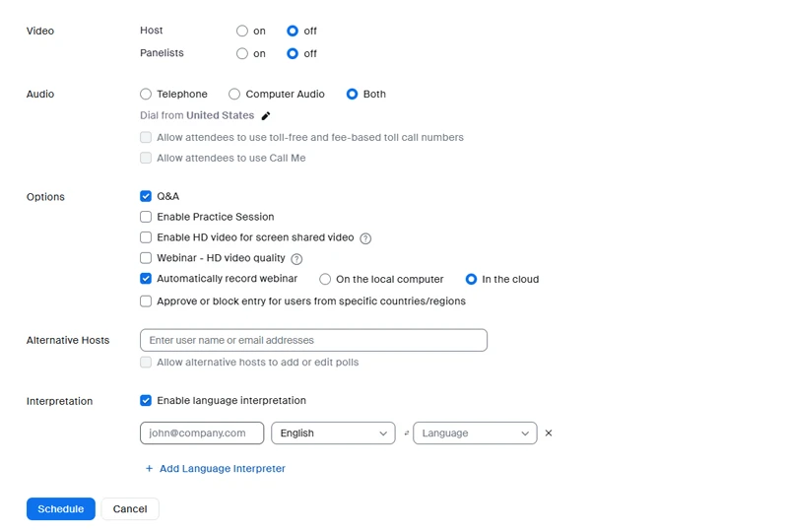Enable Practice Session checkbox
This screenshot has height=532, width=788.
(x=146, y=217)
